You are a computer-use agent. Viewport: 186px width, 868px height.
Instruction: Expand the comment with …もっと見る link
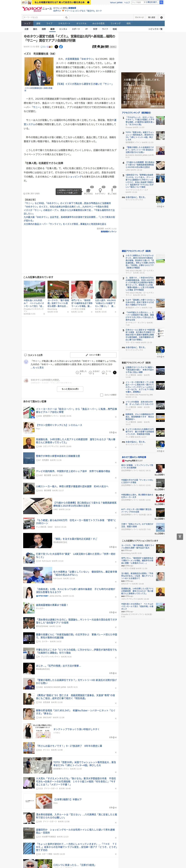(x=37, y=368)
